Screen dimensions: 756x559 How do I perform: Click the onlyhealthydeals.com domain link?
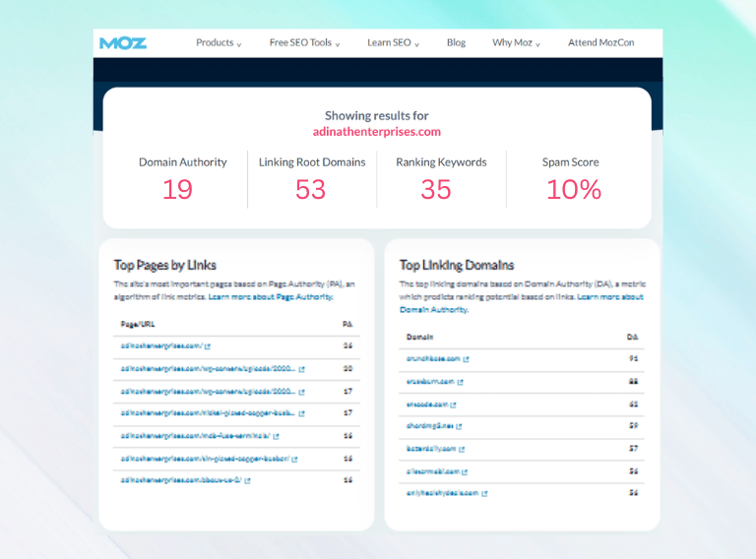click(443, 493)
